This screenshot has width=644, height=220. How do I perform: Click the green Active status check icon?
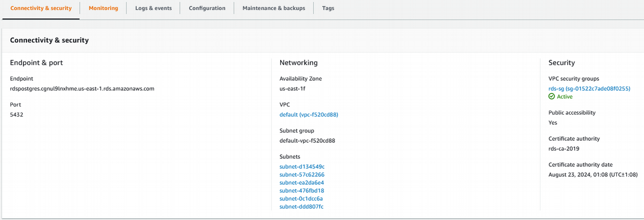552,96
